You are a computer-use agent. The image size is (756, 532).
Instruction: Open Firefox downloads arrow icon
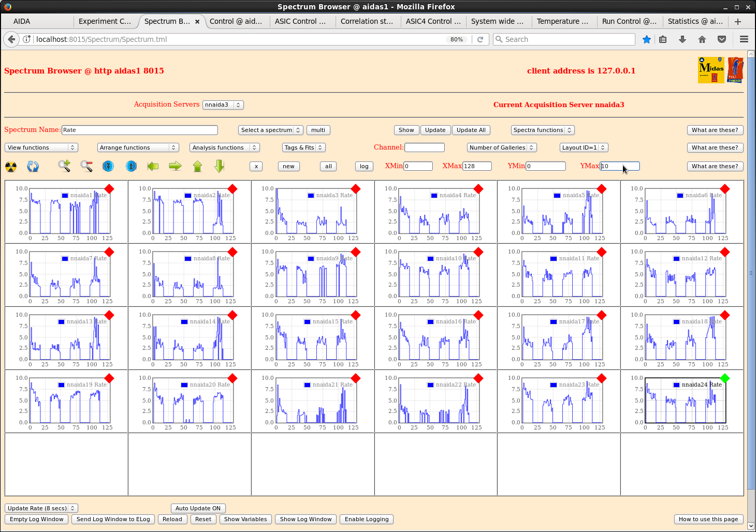[682, 39]
